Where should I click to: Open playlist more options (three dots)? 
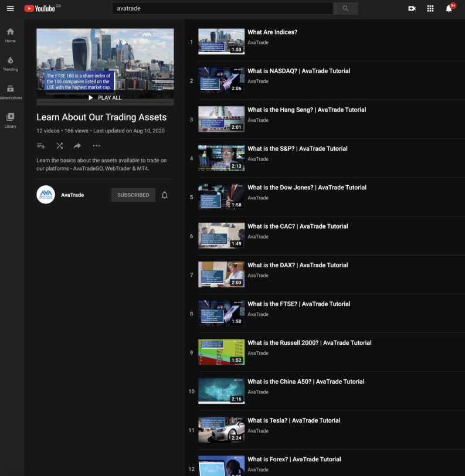tap(96, 146)
